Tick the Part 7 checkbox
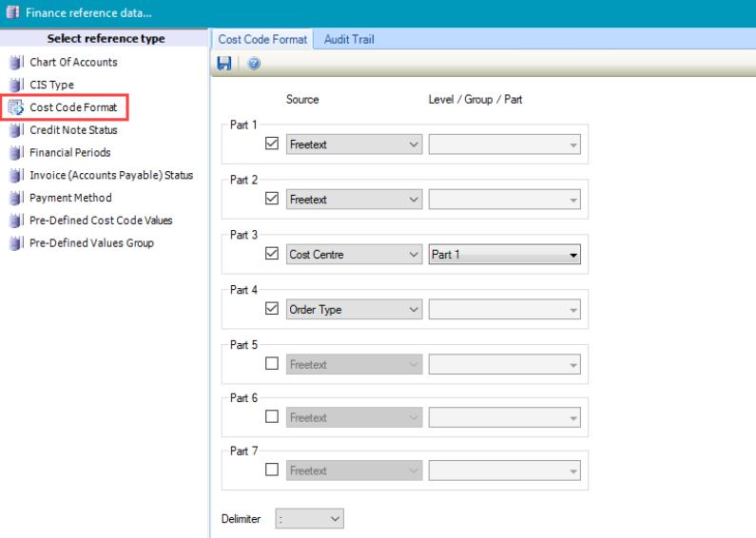This screenshot has width=756, height=538. coord(272,470)
